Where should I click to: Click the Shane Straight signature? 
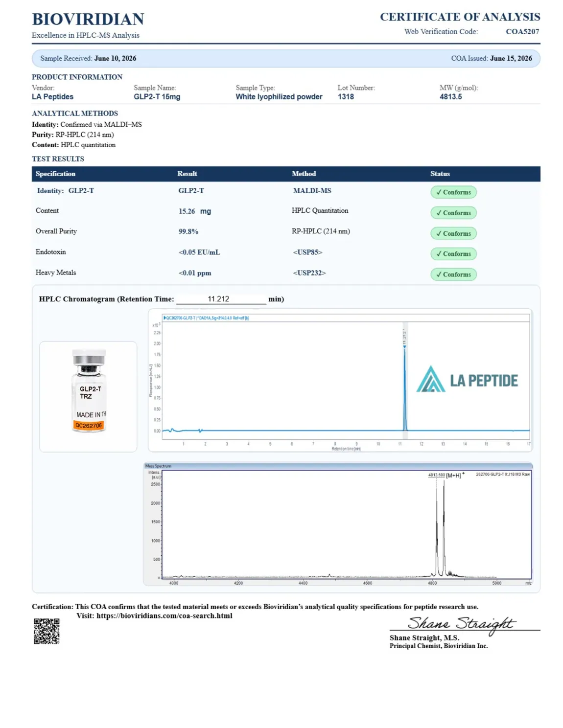pyautogui.click(x=461, y=624)
